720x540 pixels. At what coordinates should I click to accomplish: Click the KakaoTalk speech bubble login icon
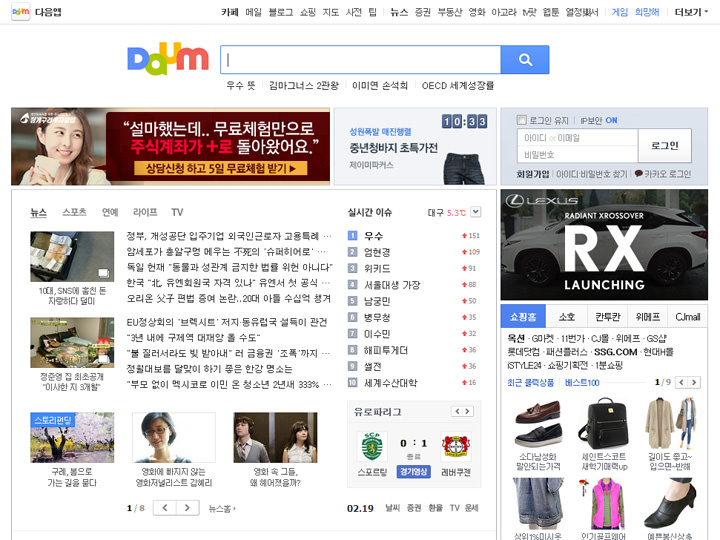click(638, 174)
